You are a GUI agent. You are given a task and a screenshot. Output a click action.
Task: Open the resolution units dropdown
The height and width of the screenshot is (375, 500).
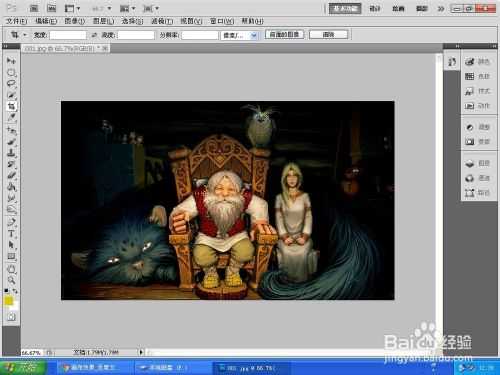[239, 35]
